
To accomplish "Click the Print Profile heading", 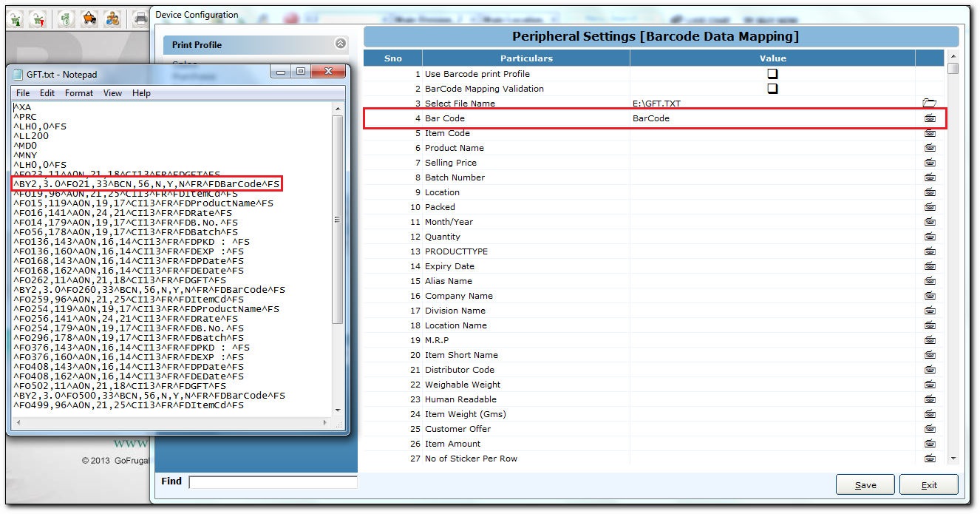I will point(197,44).
